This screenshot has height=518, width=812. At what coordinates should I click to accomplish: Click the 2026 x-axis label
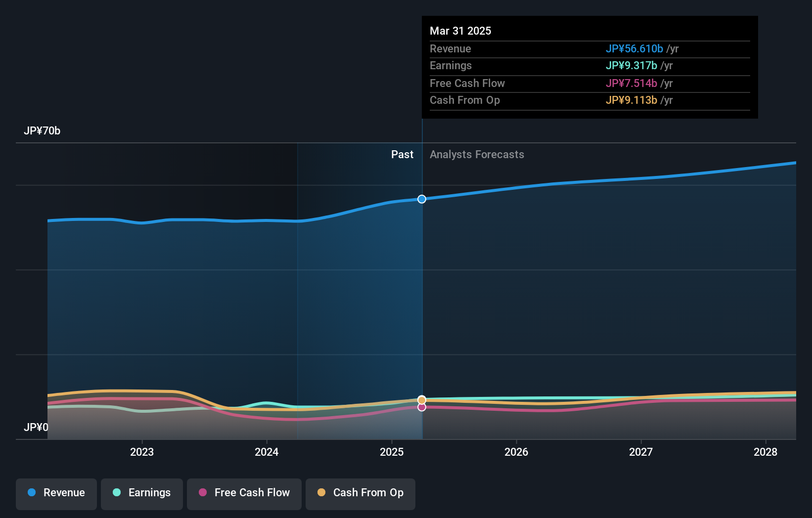pos(516,452)
